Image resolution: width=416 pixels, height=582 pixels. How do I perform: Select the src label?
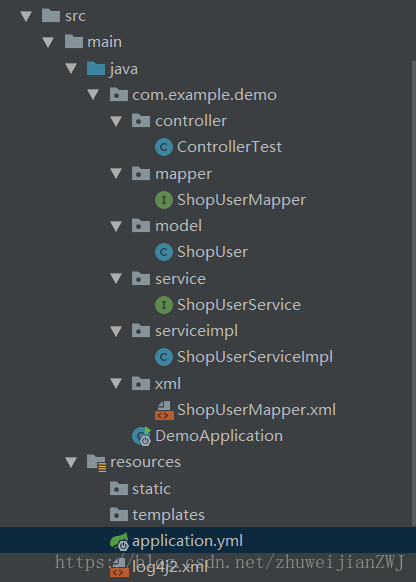tap(75, 16)
